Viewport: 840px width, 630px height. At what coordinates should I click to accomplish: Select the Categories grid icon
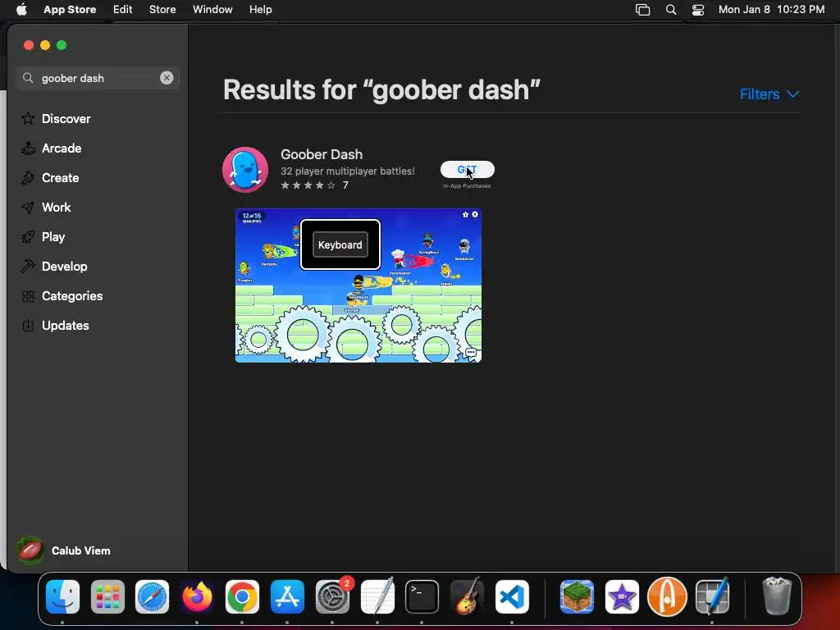(28, 295)
